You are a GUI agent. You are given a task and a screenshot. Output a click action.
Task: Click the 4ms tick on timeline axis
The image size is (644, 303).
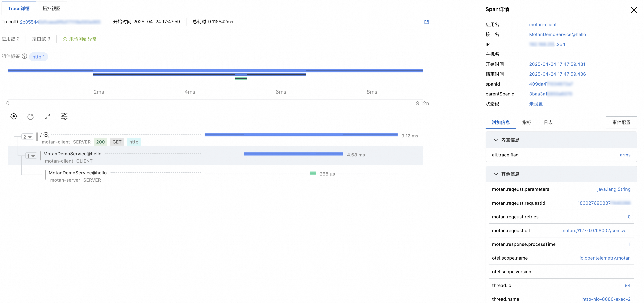coord(190,92)
